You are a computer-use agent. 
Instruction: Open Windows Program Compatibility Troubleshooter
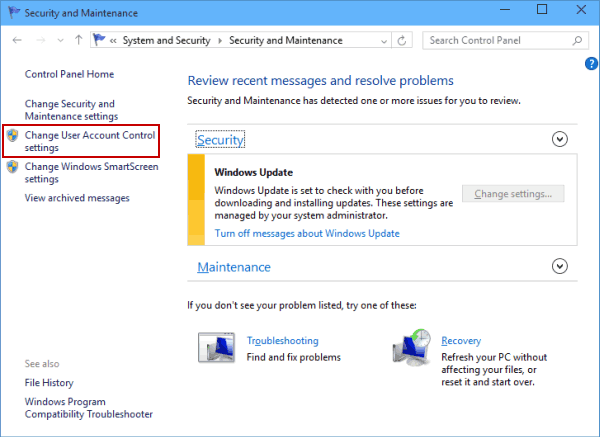(x=89, y=408)
